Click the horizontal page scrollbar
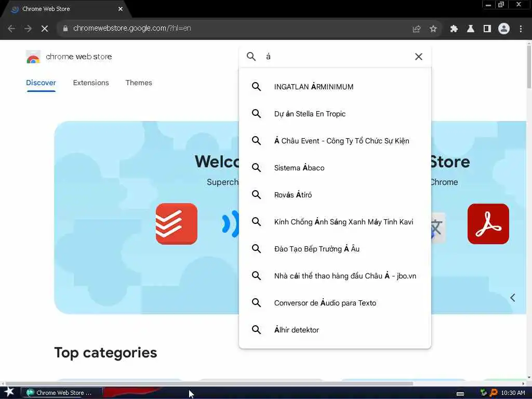532x399 pixels. [209, 384]
